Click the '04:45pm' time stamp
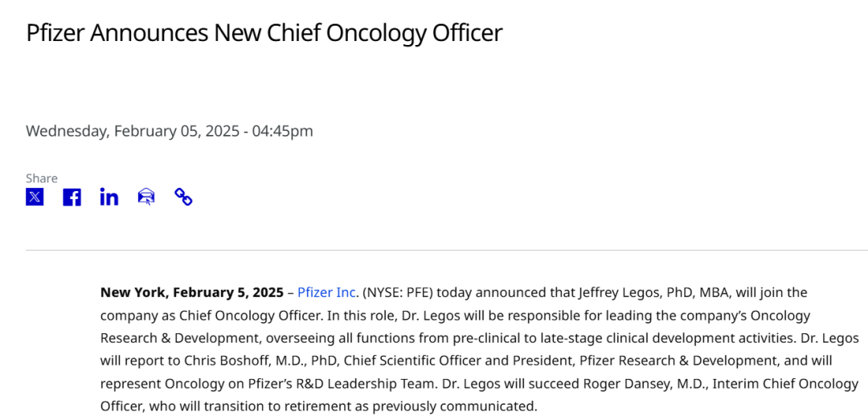 (x=283, y=131)
